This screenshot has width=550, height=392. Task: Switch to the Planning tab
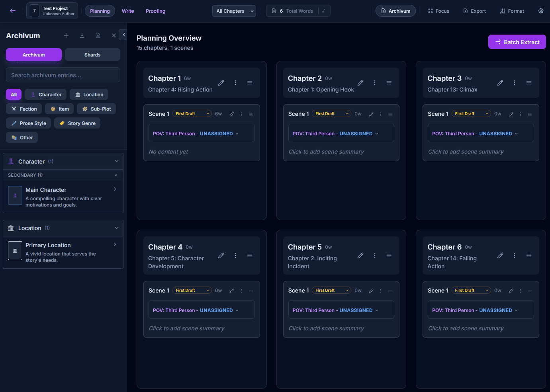point(100,11)
